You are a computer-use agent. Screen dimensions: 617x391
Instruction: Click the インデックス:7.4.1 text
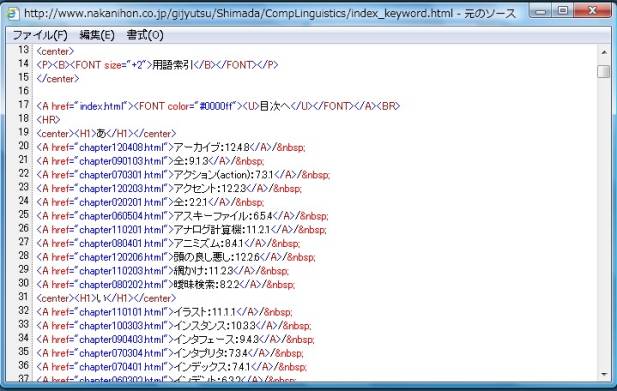[x=212, y=367]
